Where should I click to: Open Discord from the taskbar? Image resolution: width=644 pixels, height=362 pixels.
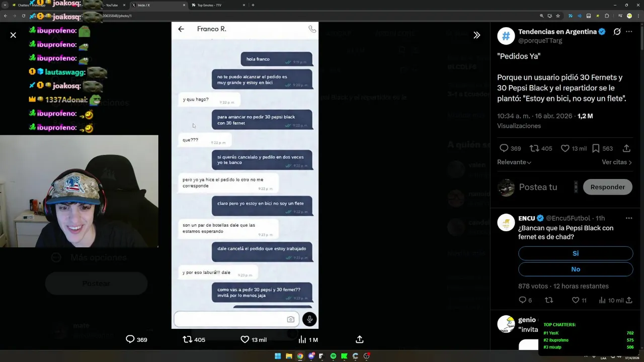(311, 356)
